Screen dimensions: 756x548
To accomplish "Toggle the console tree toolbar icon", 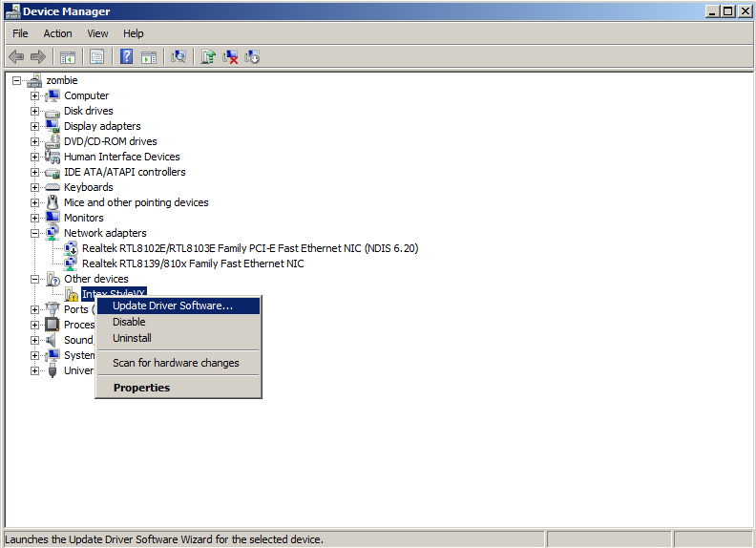I will click(x=68, y=57).
